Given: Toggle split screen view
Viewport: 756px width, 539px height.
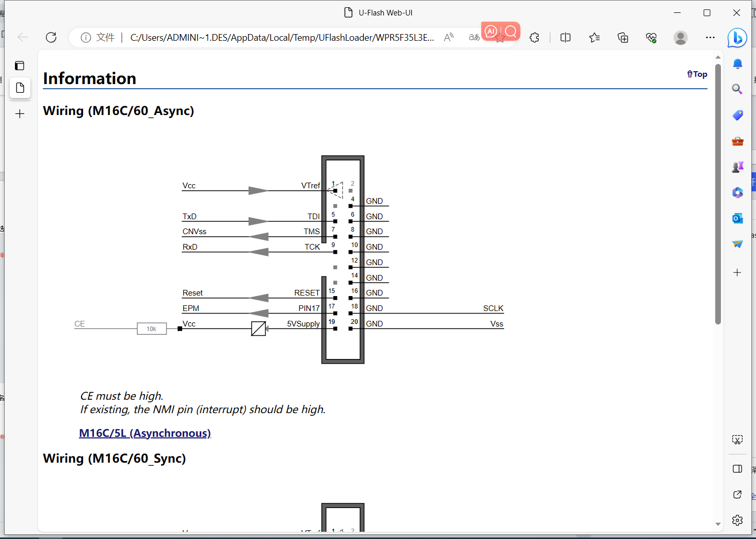Looking at the screenshot, I should [x=566, y=37].
